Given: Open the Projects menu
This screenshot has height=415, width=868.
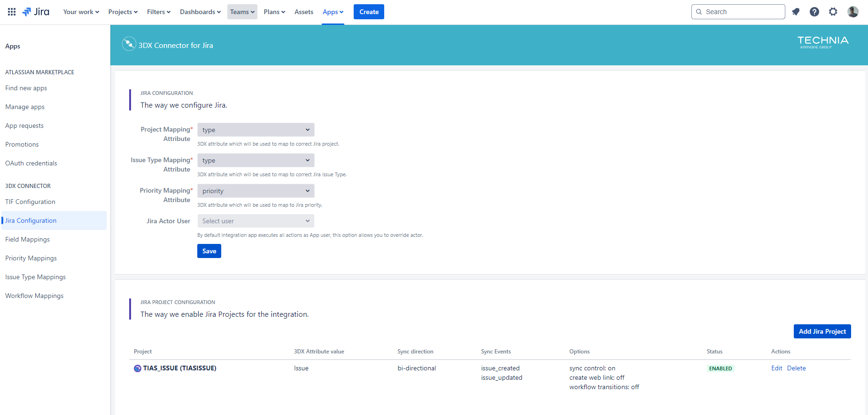Looking at the screenshot, I should pos(123,12).
